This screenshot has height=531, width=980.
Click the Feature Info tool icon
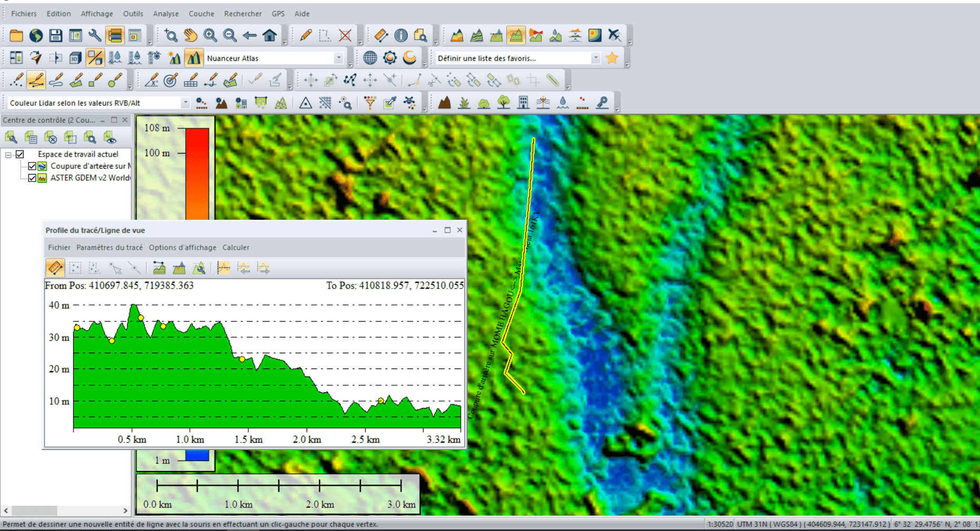tap(401, 36)
